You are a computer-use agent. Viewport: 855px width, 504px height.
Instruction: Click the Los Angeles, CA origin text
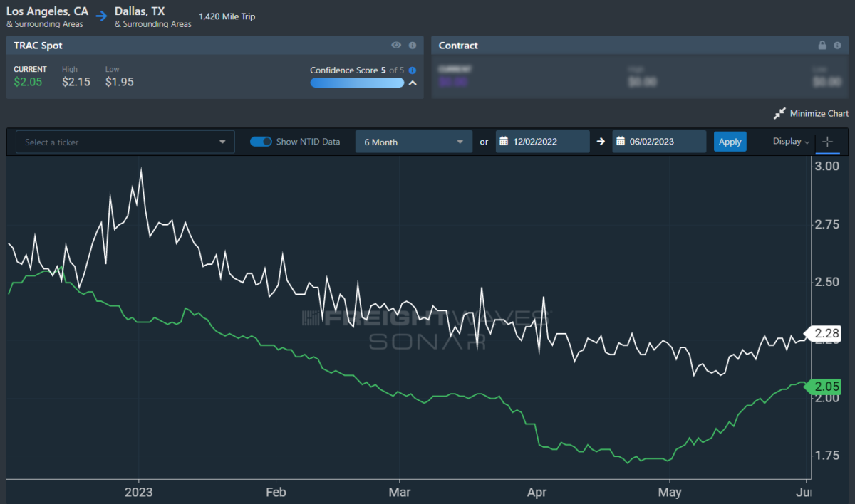click(48, 11)
